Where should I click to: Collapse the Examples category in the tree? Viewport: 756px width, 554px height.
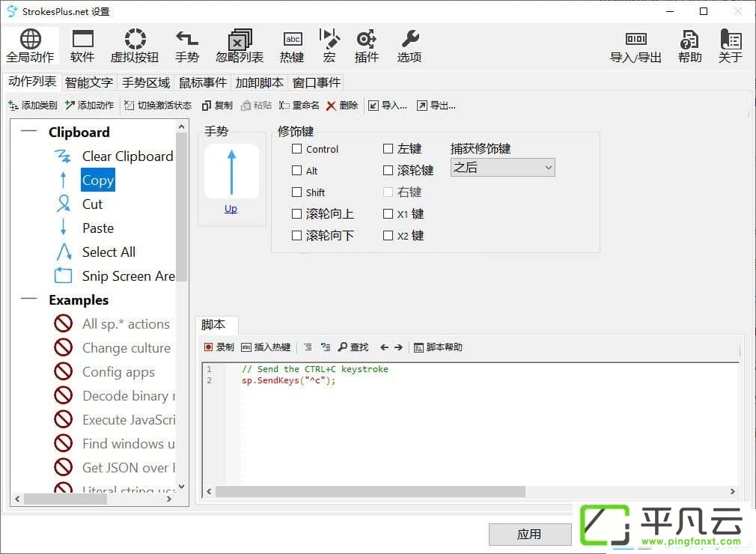[29, 299]
